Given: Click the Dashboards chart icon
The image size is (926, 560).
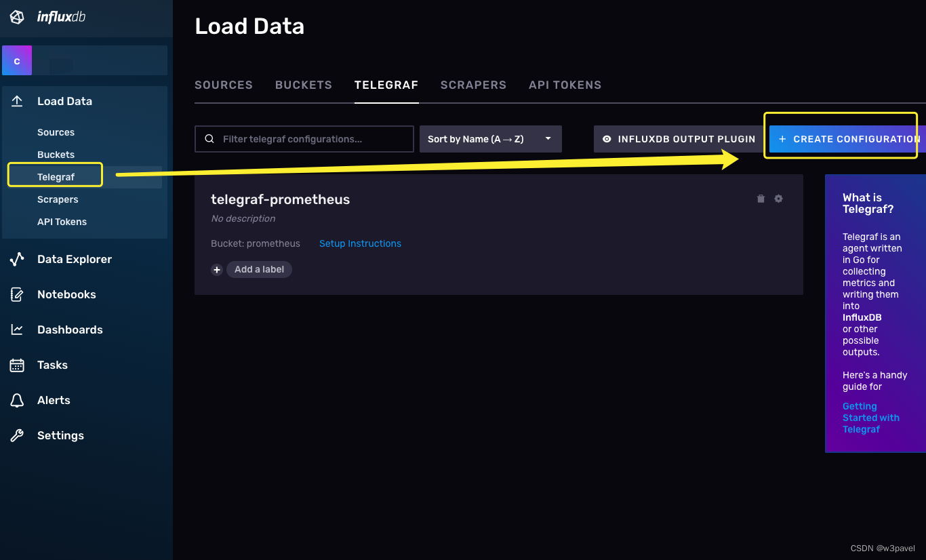Looking at the screenshot, I should click(16, 329).
